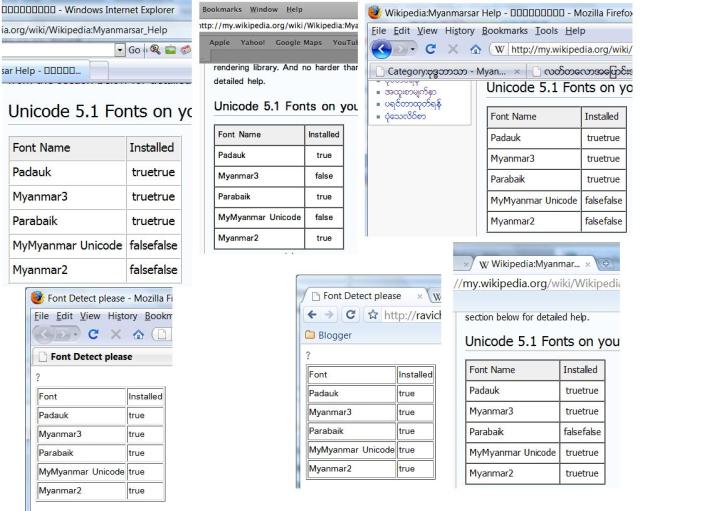702x511 pixels.
Task: Click the last Burmese sidebar link in Wikipedia Firefox
Action: click(405, 116)
